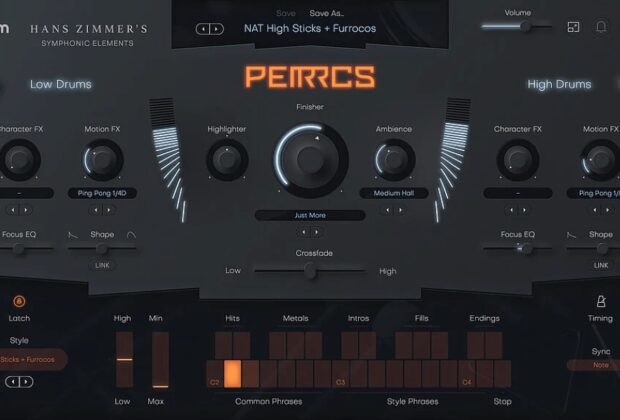Viewport: 620px width, 420px height.
Task: Open the Timing metronome icon
Action: [x=601, y=302]
